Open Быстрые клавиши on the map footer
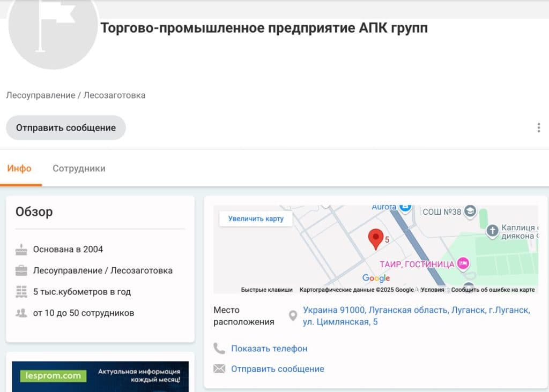This screenshot has width=549, height=392. [x=266, y=290]
